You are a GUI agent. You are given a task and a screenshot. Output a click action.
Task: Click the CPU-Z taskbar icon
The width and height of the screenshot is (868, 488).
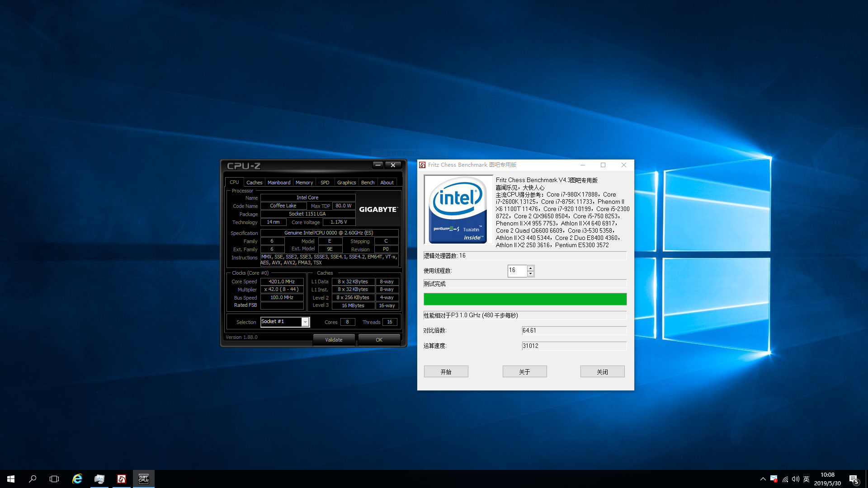pyautogui.click(x=144, y=479)
